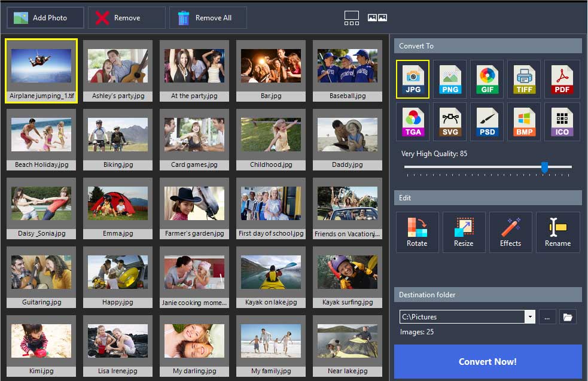Pick PDF as conversion format
This screenshot has height=381, width=588.
coord(561,78)
